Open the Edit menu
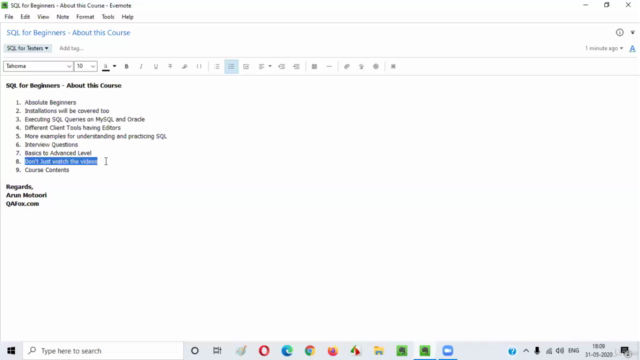640x360 pixels. 25,17
